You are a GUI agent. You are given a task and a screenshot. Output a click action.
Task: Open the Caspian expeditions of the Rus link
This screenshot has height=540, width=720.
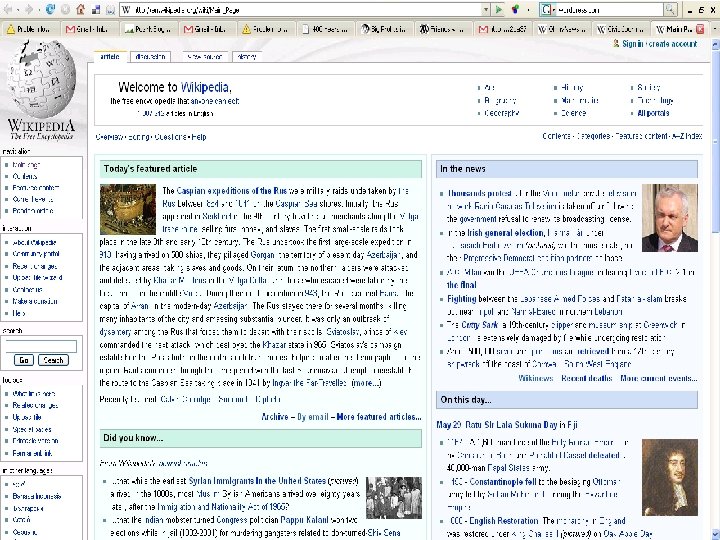[232, 191]
